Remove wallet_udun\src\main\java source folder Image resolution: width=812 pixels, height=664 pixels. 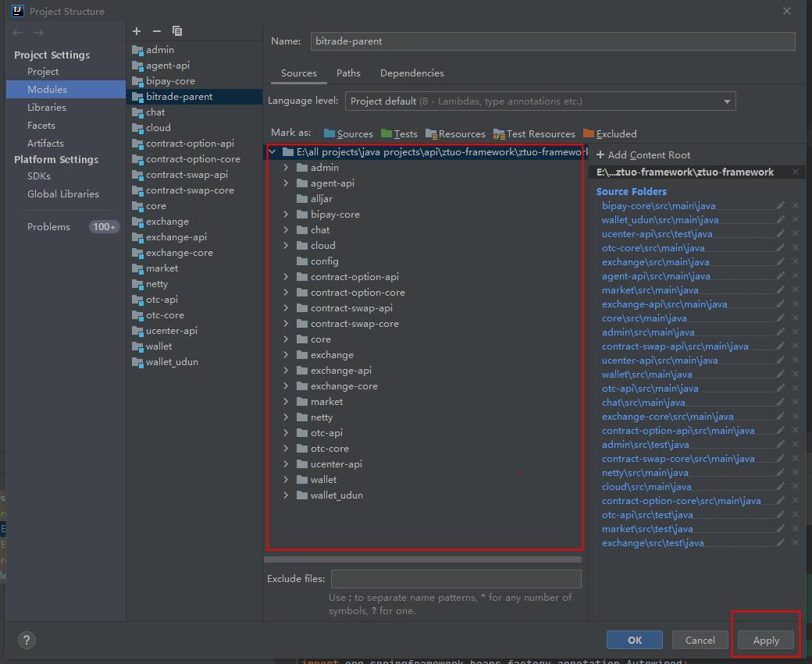point(796,219)
